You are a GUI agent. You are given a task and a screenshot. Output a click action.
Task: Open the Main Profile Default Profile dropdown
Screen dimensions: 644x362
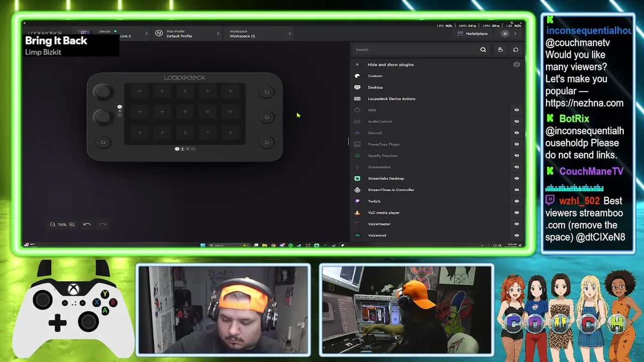coord(187,34)
